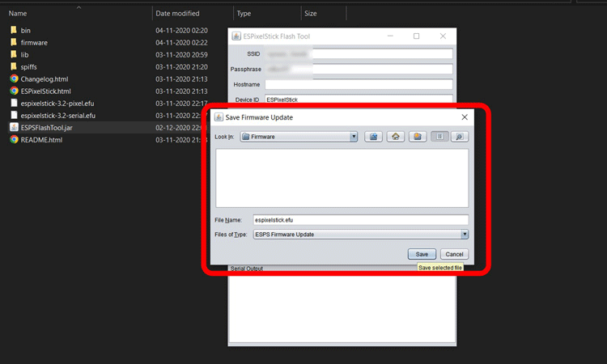Viewport: 607px width, 364px height.
Task: Switch to Details view icon
Action: pos(460,137)
